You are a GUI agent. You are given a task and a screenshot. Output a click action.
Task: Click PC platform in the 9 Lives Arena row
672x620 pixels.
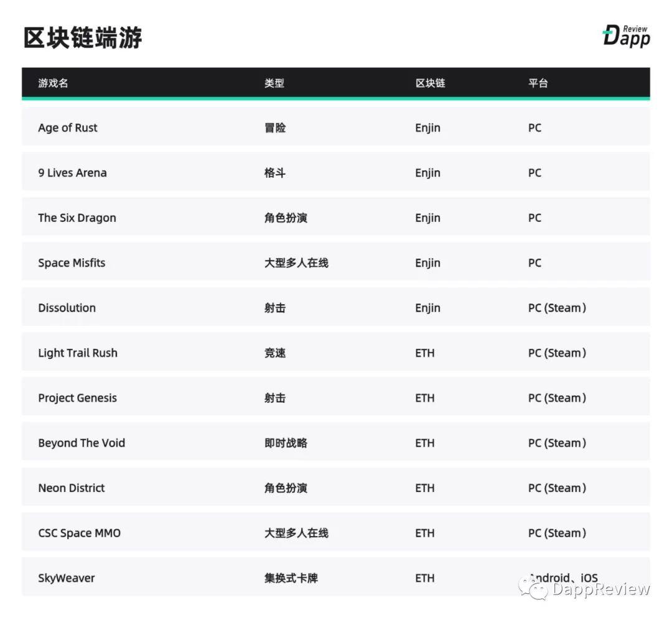click(x=535, y=173)
